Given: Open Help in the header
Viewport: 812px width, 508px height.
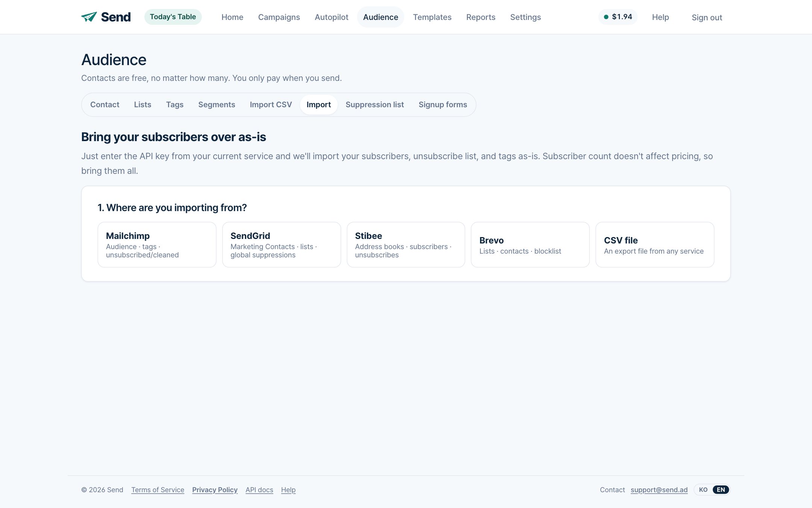Looking at the screenshot, I should click(x=661, y=17).
